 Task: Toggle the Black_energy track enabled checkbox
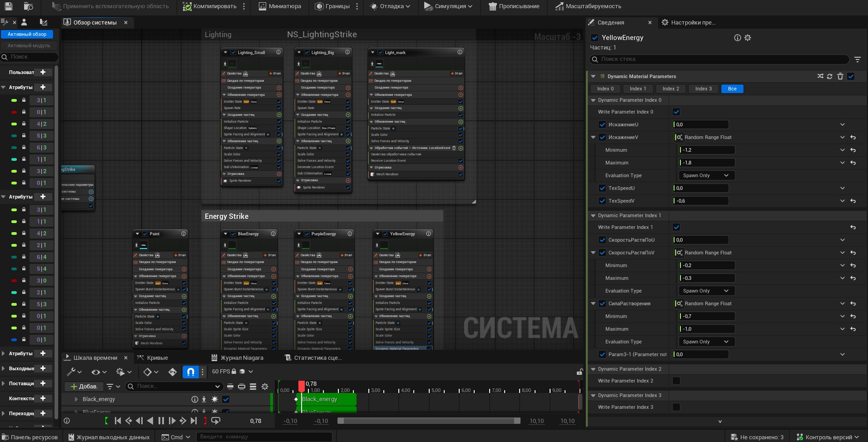click(x=226, y=399)
